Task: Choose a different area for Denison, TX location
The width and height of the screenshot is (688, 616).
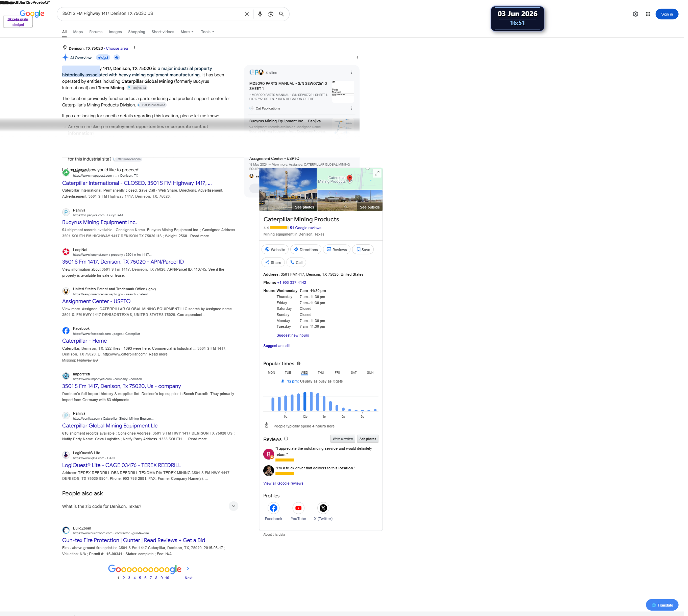Action: pyautogui.click(x=118, y=49)
